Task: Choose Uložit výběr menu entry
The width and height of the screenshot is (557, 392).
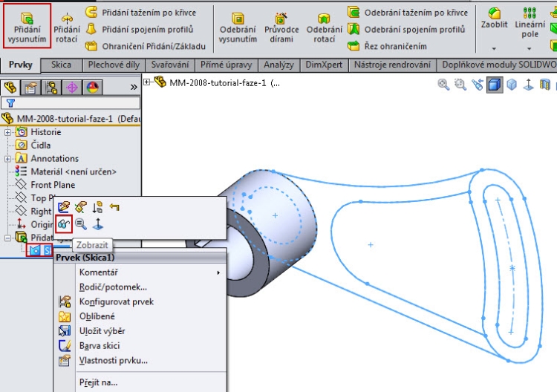Action: point(140,331)
